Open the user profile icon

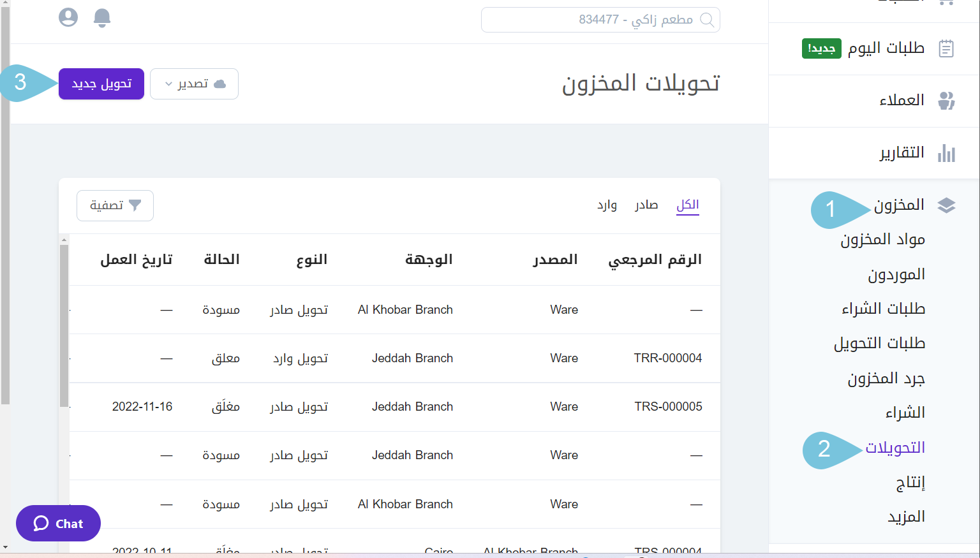pos(68,17)
